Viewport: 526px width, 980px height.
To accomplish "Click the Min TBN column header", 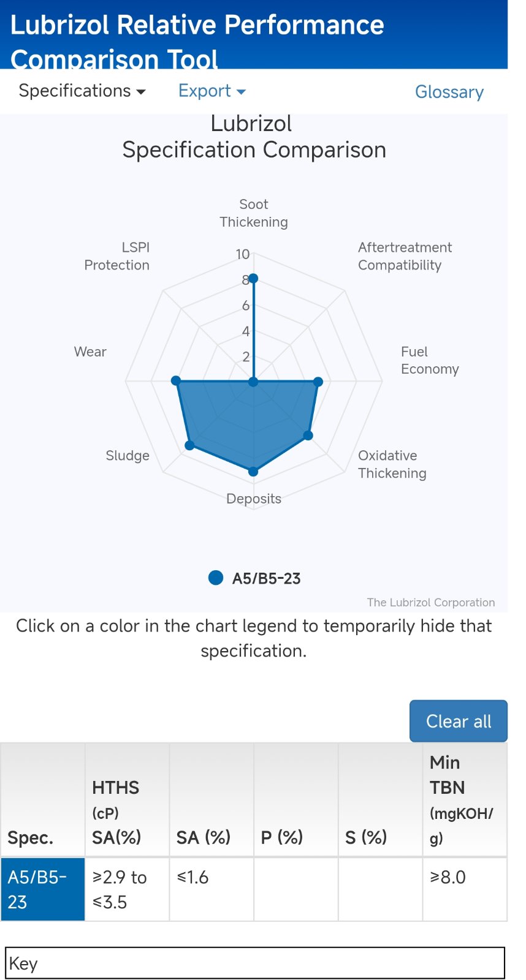I will [x=465, y=800].
